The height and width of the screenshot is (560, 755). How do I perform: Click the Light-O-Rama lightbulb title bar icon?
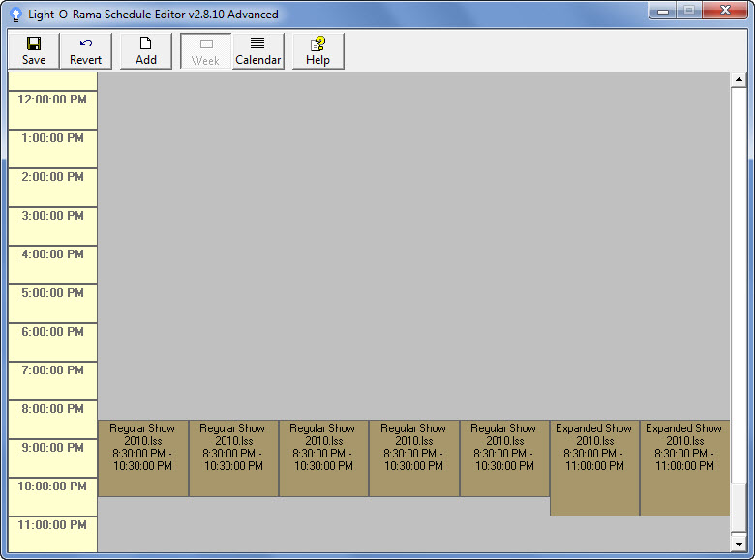tap(15, 15)
